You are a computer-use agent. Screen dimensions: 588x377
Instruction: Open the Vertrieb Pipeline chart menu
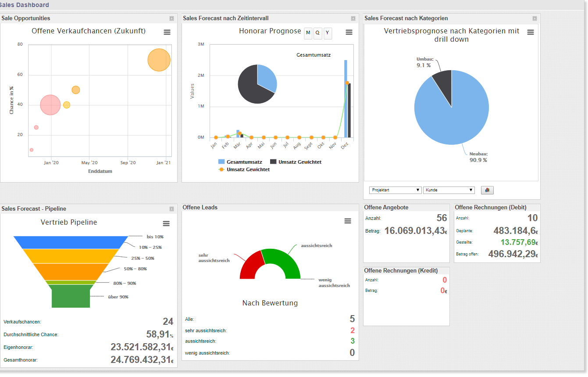tap(166, 223)
